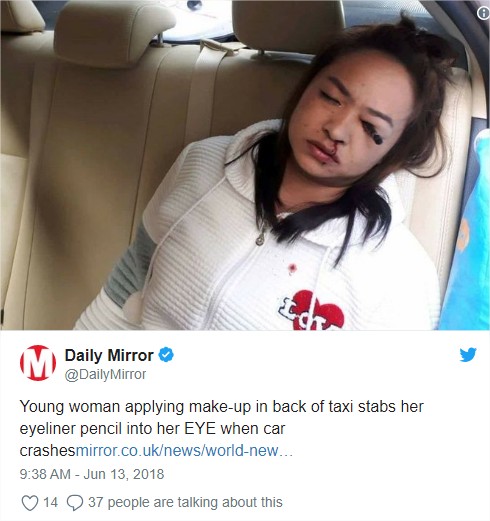The width and height of the screenshot is (490, 521).
Task: Click the speech bubble reply icon
Action: (75, 503)
